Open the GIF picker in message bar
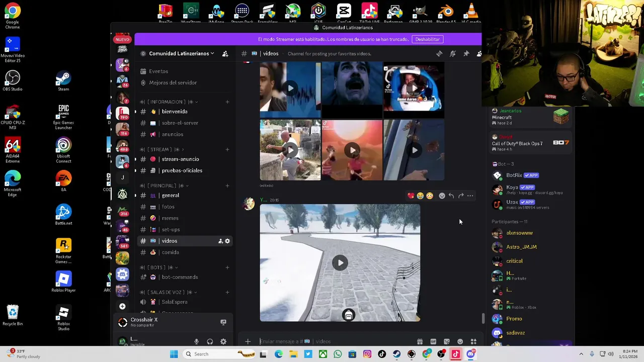This screenshot has width=644, height=362. 433,341
